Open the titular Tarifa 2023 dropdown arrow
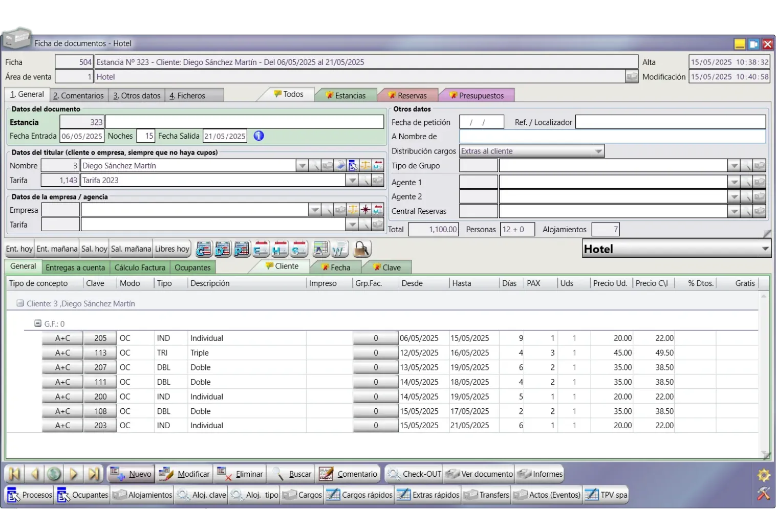 [x=352, y=181]
